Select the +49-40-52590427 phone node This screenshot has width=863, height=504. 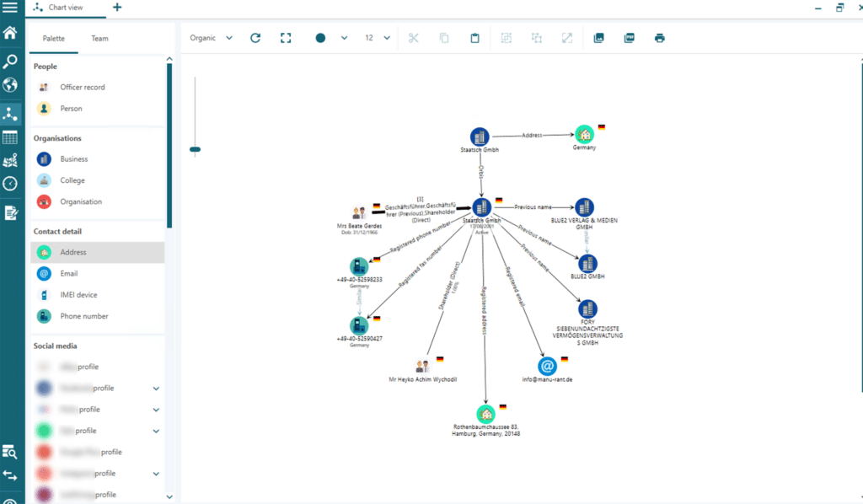(359, 325)
